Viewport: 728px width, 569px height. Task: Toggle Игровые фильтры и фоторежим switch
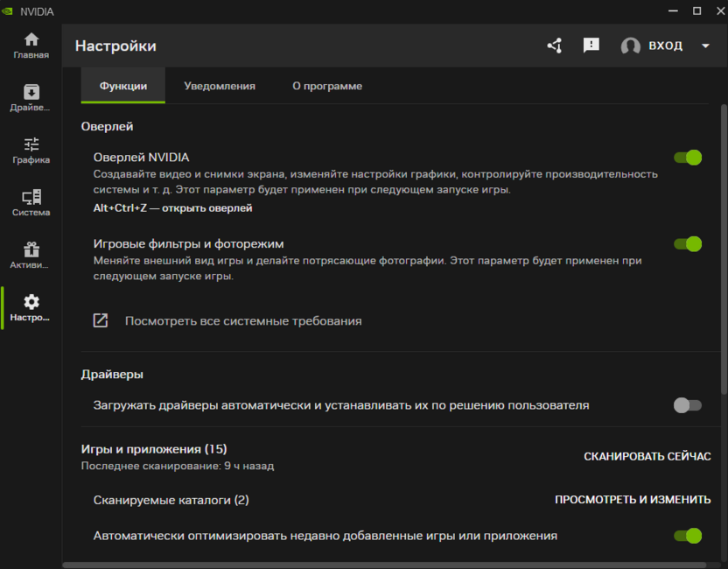coord(688,244)
